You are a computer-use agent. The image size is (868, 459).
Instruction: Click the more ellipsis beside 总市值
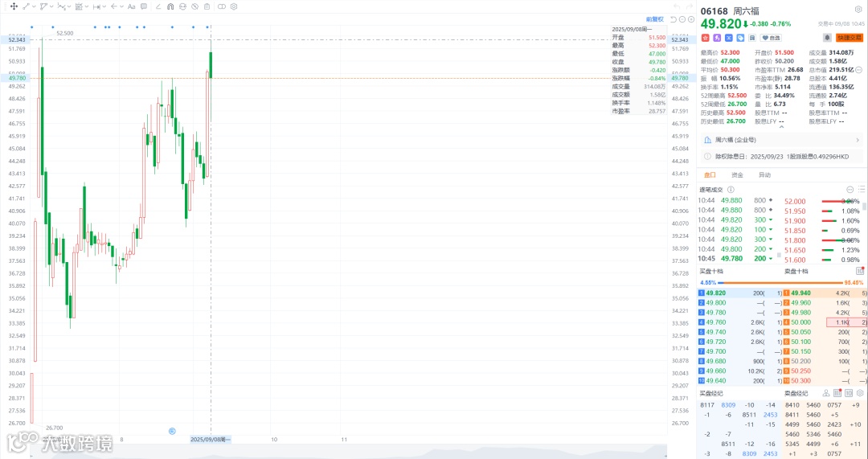859,70
